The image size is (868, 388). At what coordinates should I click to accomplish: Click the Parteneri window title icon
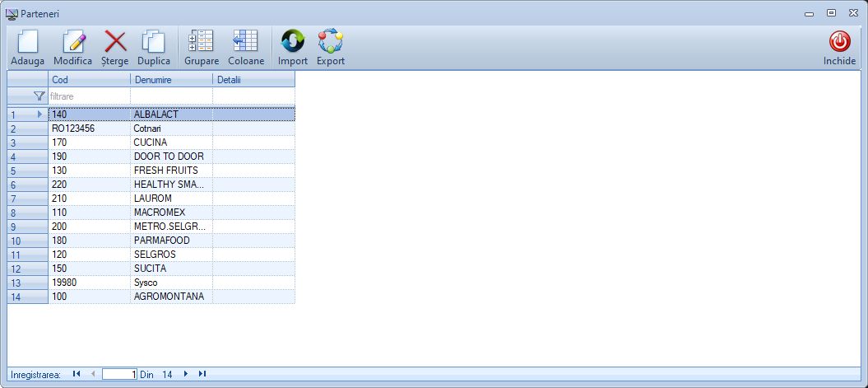pos(12,14)
